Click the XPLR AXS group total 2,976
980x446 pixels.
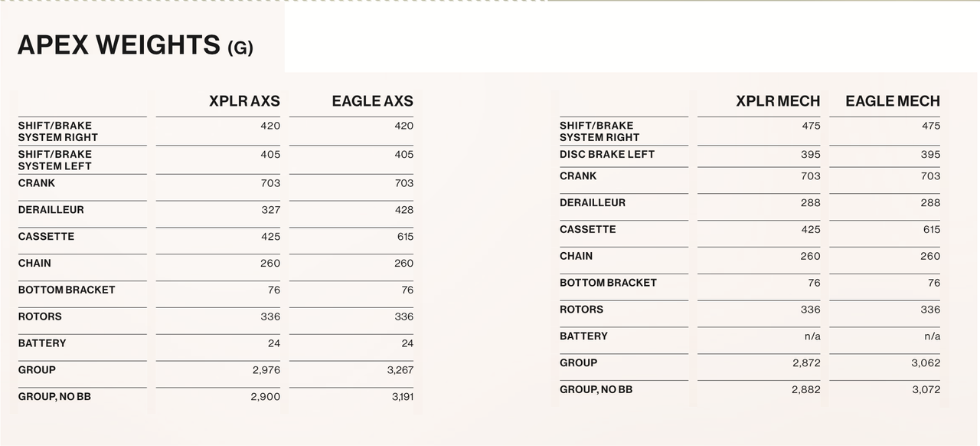pyautogui.click(x=266, y=370)
